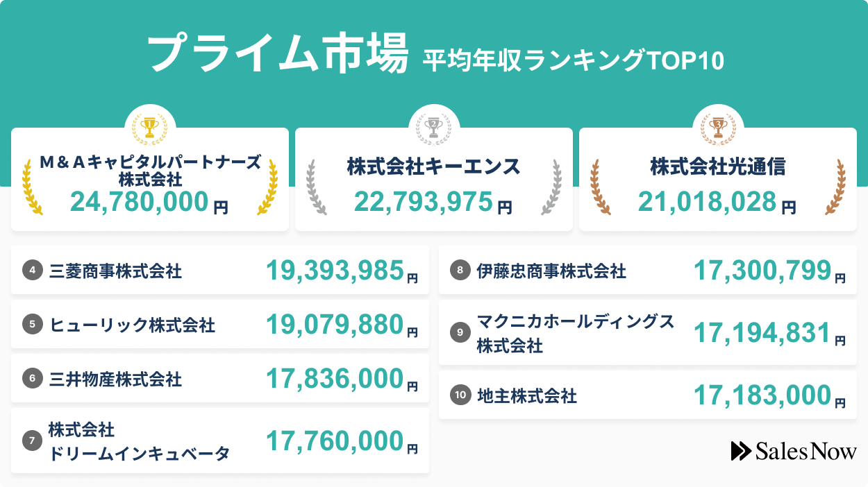Image resolution: width=868 pixels, height=487 pixels.
Task: Select the 株式会社光通信 company name
Action: click(x=717, y=167)
